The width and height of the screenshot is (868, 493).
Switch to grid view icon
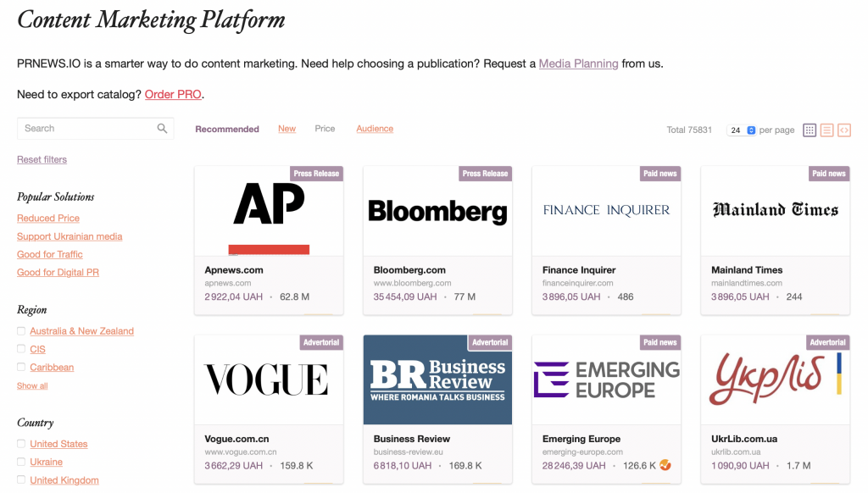point(810,130)
